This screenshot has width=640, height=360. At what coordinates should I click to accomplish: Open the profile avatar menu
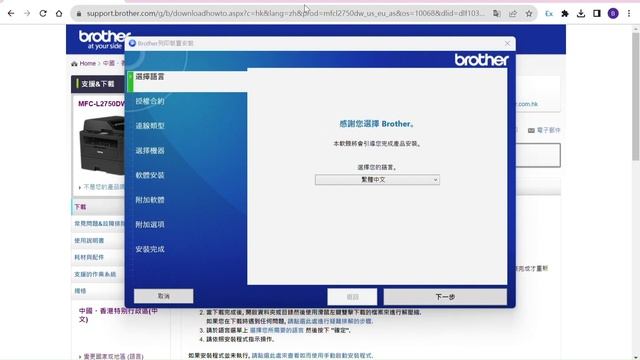(x=613, y=13)
